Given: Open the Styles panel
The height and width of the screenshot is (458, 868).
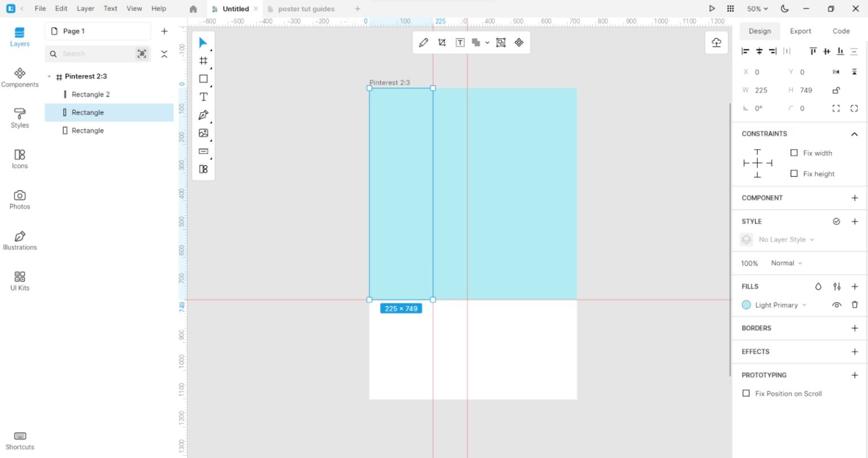Looking at the screenshot, I should 20,119.
